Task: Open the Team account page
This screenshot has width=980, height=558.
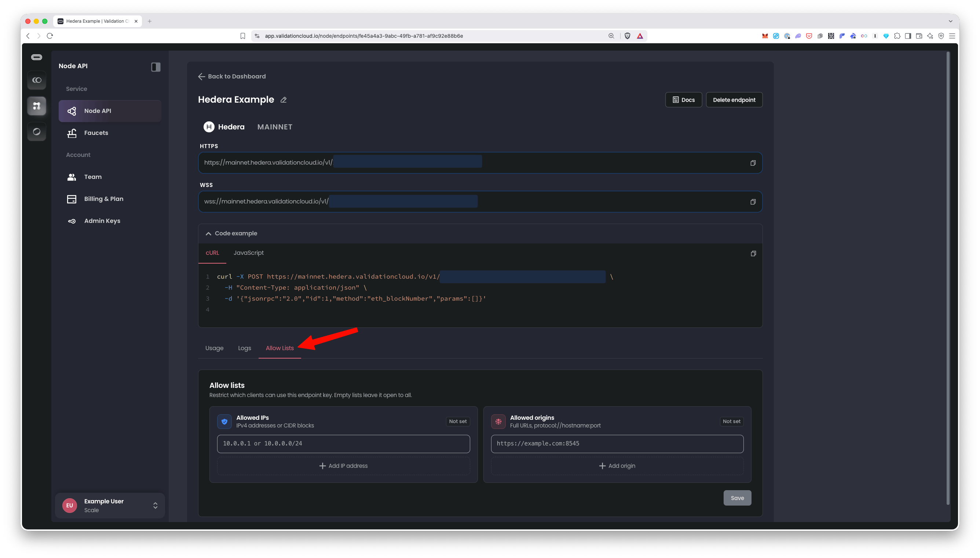Action: (x=110, y=177)
